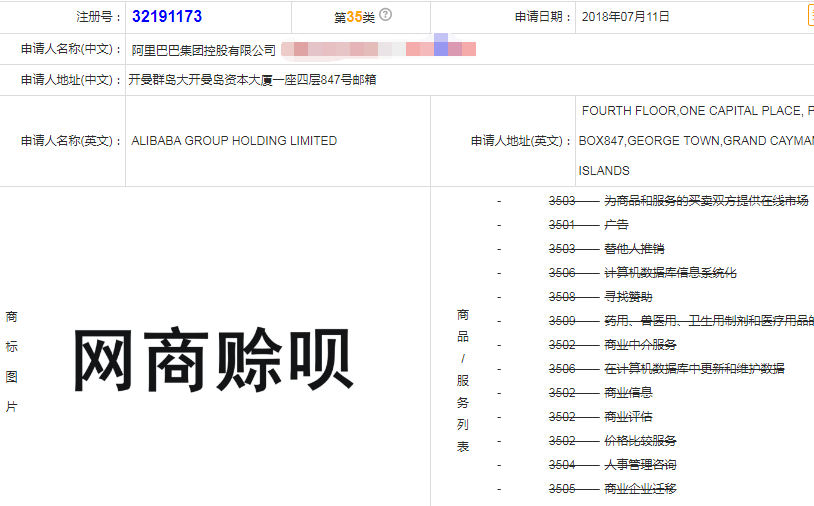Click the Chinese applicant address text
This screenshot has height=506, width=814.
point(253,80)
